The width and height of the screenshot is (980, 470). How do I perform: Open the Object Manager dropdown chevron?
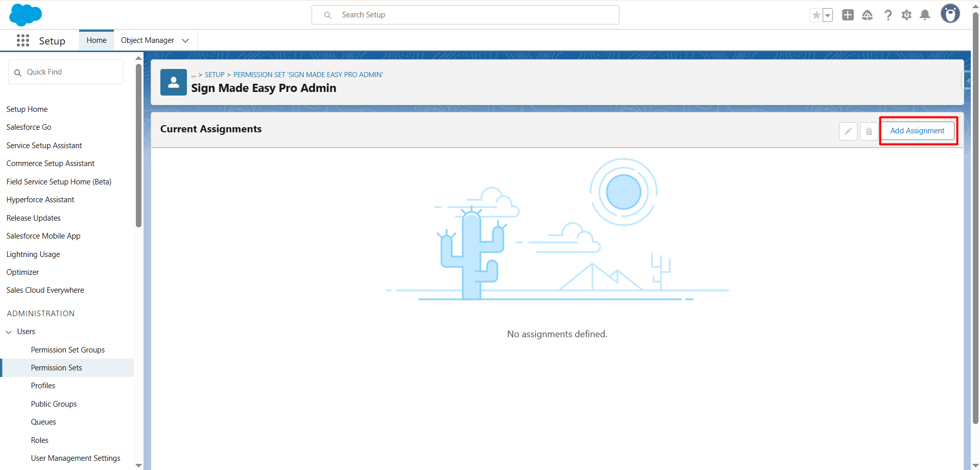pos(185,41)
